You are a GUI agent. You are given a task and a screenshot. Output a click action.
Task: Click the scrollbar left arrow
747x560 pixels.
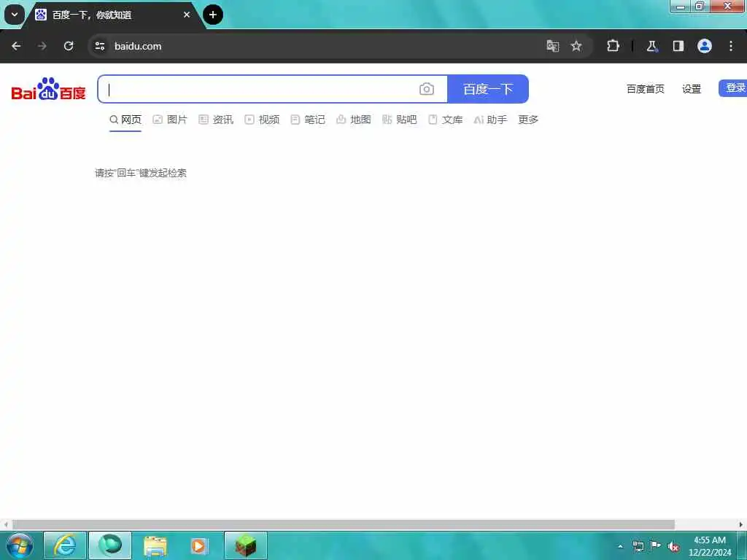[x=5, y=525]
